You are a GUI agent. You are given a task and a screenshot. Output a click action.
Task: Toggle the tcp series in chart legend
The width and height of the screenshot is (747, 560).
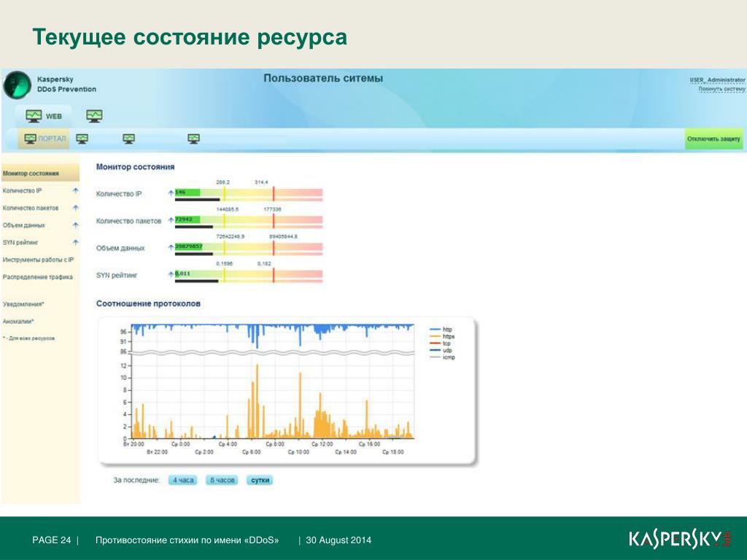point(440,343)
